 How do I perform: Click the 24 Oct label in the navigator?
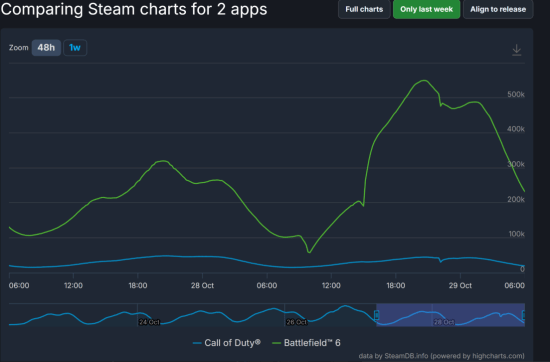(149, 322)
